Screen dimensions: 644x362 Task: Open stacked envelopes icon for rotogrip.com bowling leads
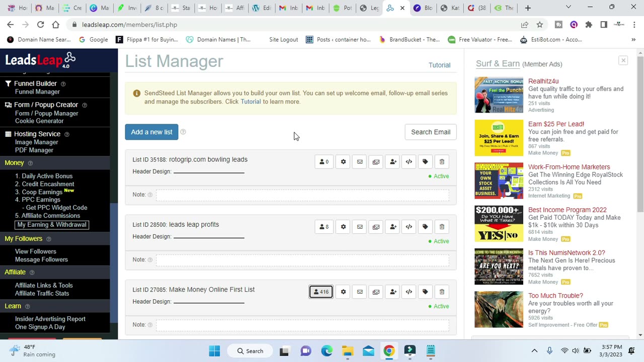[x=376, y=162]
